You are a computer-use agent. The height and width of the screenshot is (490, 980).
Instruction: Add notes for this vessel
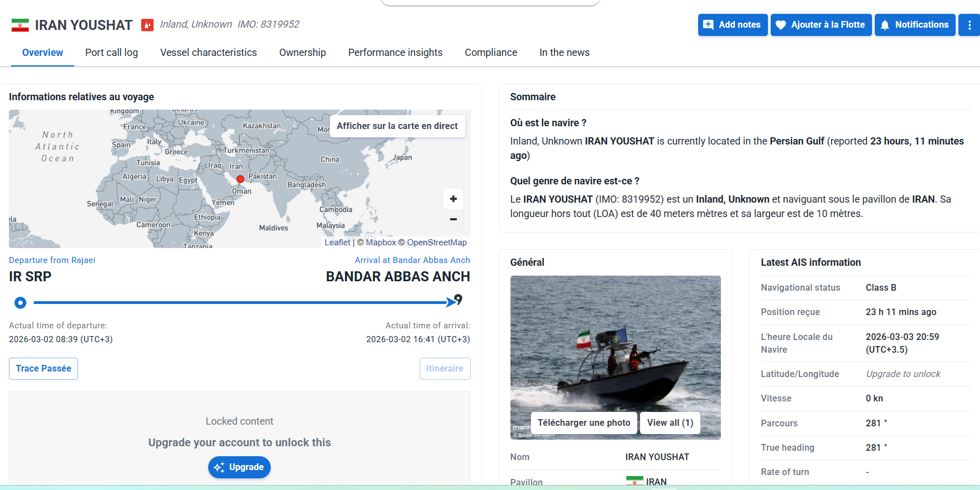[x=733, y=25]
